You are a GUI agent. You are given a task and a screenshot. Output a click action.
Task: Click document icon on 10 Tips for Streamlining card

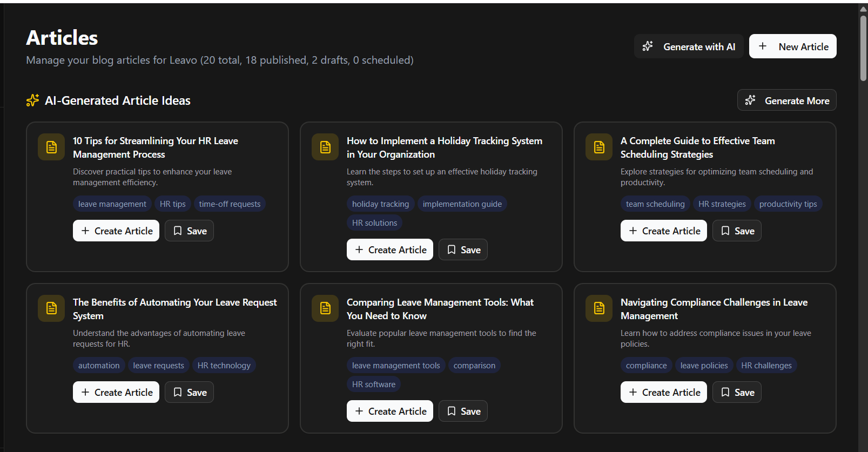coord(51,147)
